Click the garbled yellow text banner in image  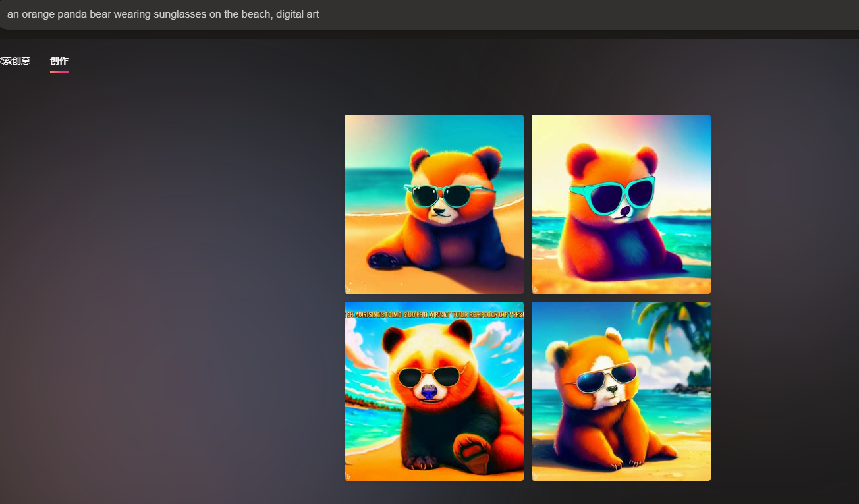coord(433,314)
